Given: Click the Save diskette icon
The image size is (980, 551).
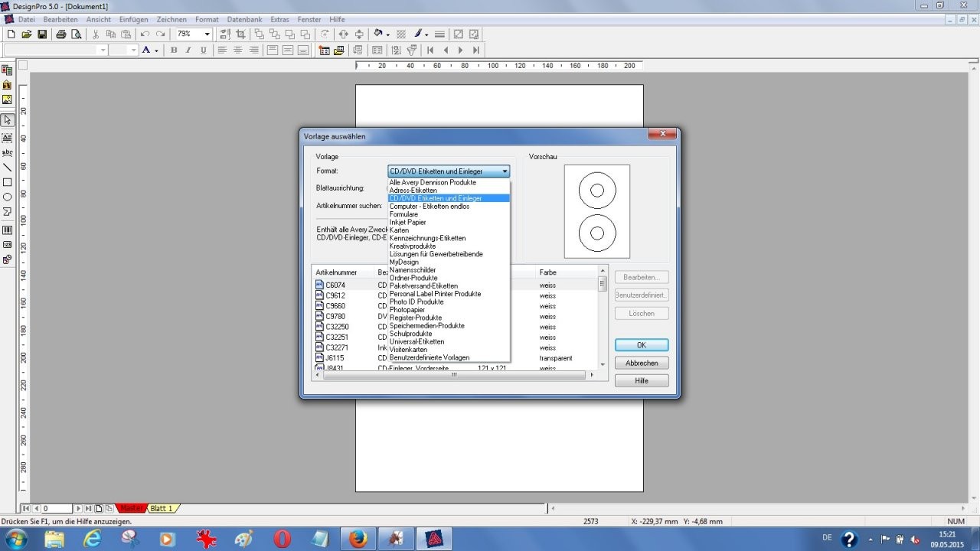Looking at the screenshot, I should coord(42,34).
